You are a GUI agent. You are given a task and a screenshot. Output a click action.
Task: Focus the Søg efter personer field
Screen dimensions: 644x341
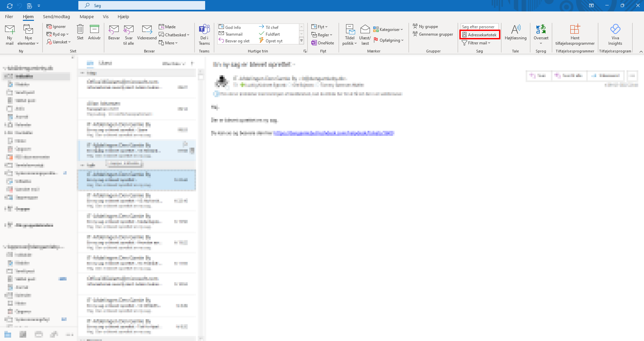(x=480, y=27)
